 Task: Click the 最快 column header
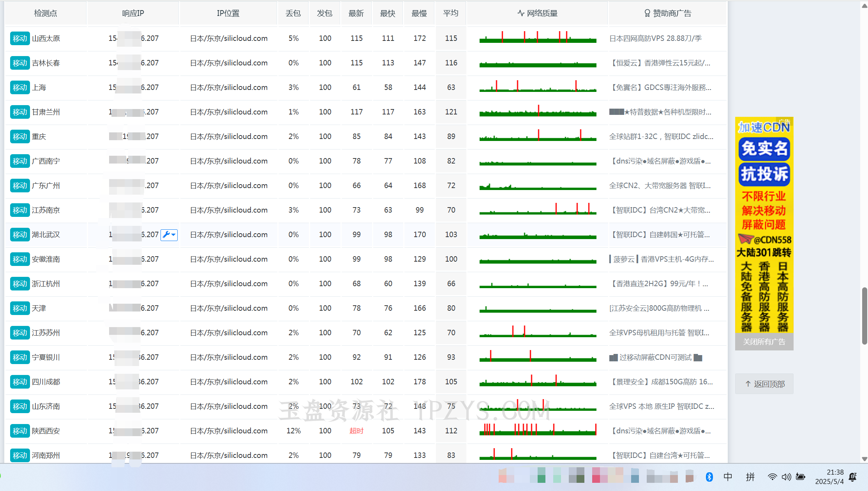tap(388, 13)
